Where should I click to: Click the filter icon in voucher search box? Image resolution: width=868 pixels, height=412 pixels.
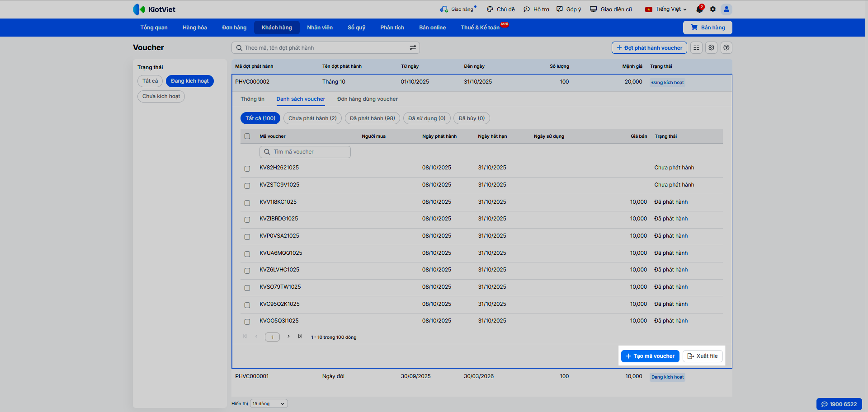[413, 48]
